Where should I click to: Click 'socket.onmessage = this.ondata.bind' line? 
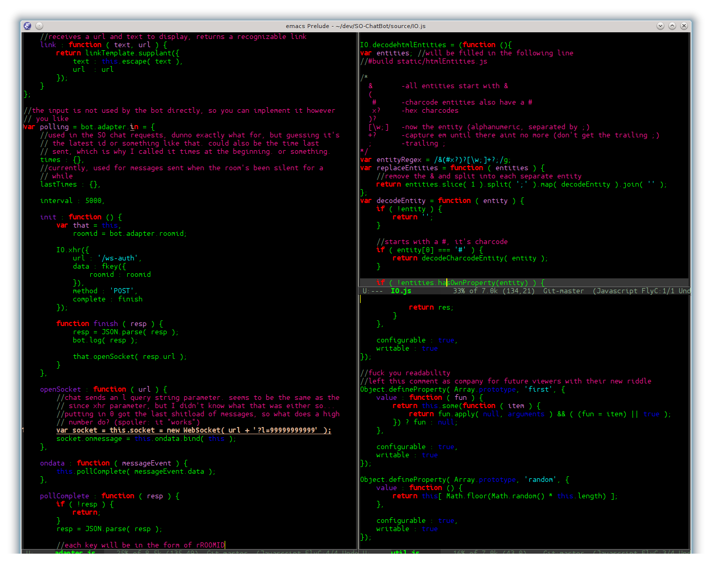(x=146, y=439)
